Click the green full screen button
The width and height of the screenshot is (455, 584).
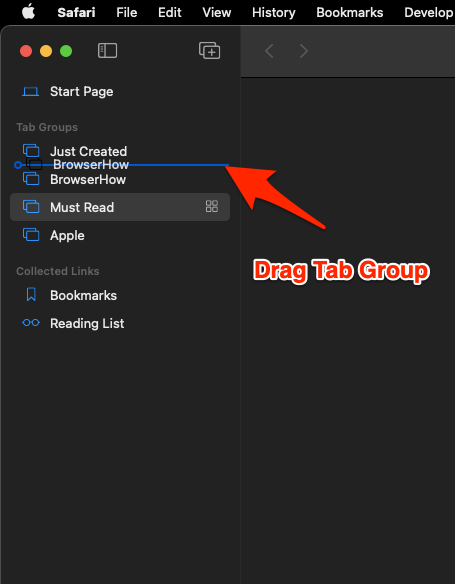pyautogui.click(x=66, y=51)
